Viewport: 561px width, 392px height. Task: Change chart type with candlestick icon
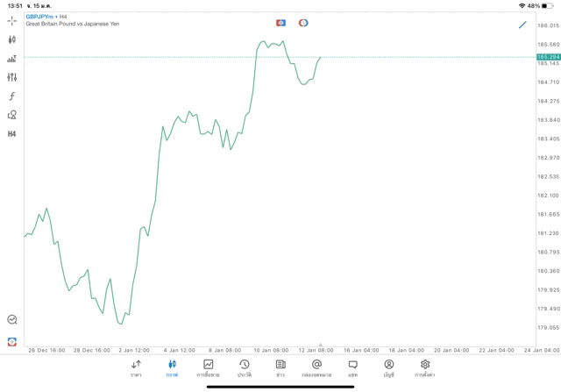pyautogui.click(x=12, y=39)
